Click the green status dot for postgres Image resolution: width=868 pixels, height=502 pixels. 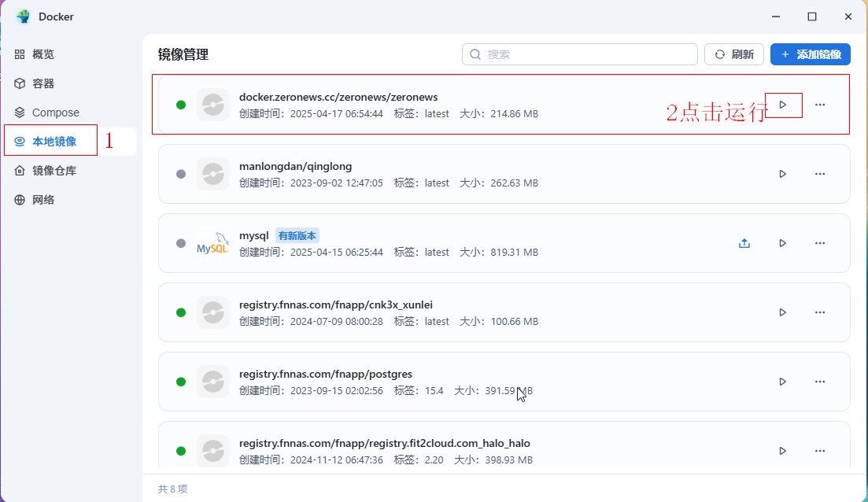[x=181, y=382]
